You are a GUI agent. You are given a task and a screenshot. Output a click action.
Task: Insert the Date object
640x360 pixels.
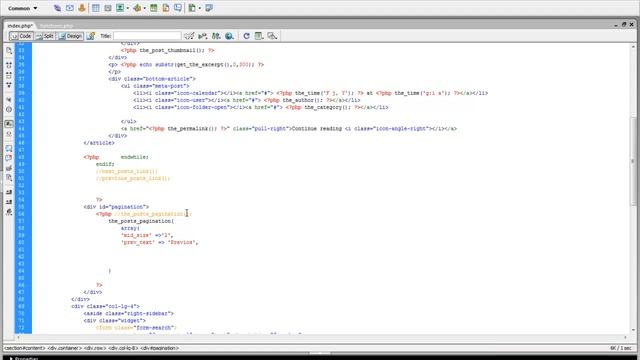click(153, 8)
